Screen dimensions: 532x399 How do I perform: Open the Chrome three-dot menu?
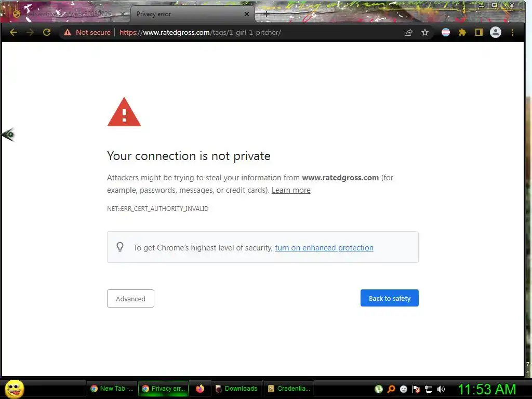point(512,33)
